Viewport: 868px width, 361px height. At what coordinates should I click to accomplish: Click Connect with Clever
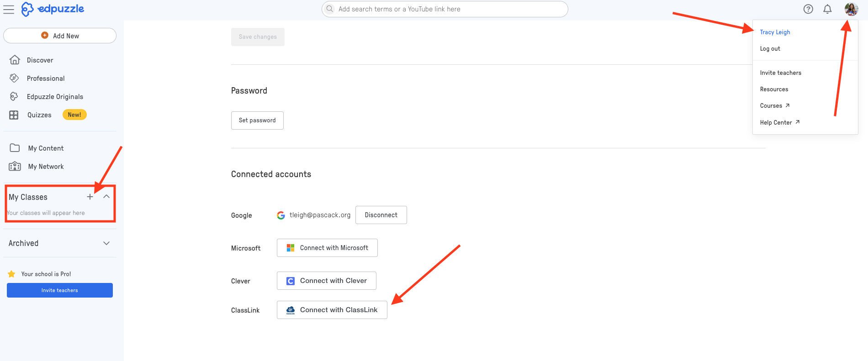327,281
